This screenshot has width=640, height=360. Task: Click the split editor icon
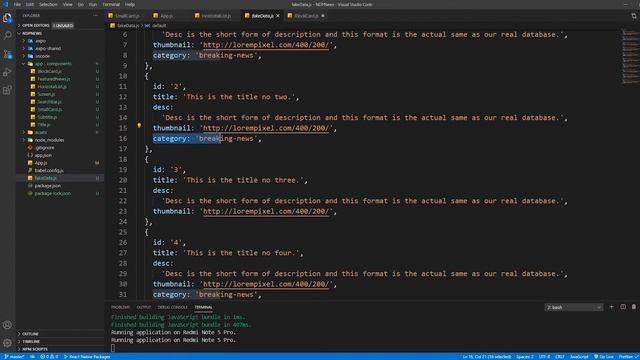point(633,16)
